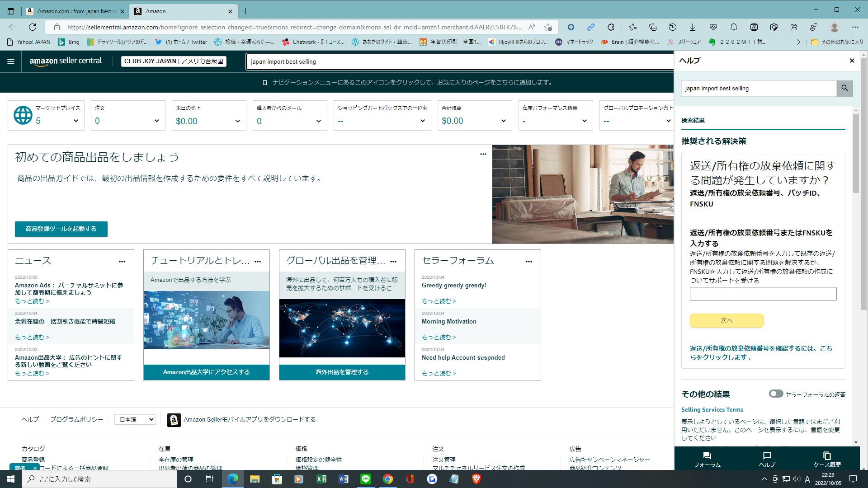Image resolution: width=868 pixels, height=488 pixels.
Task: Open the 日本語 language dropdown
Action: (x=135, y=420)
